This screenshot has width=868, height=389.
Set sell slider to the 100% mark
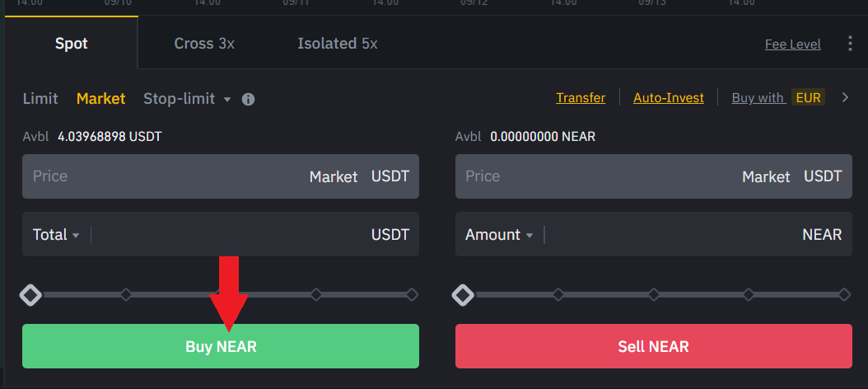click(843, 294)
